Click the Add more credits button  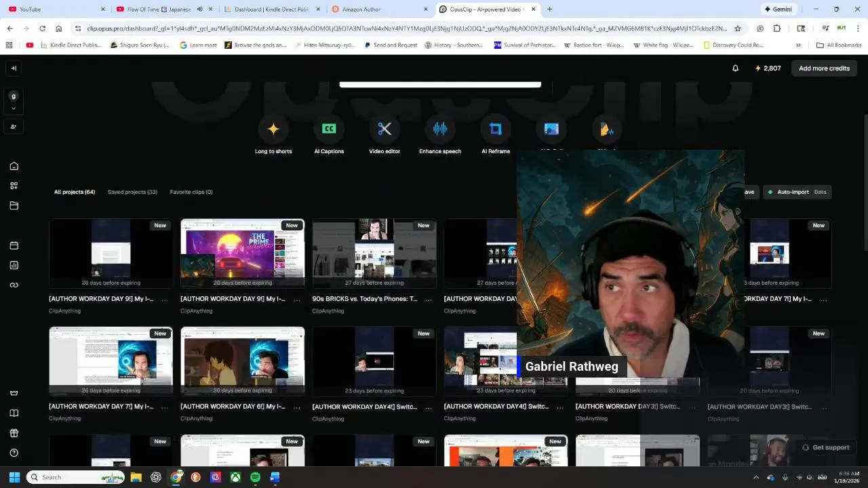(x=824, y=68)
